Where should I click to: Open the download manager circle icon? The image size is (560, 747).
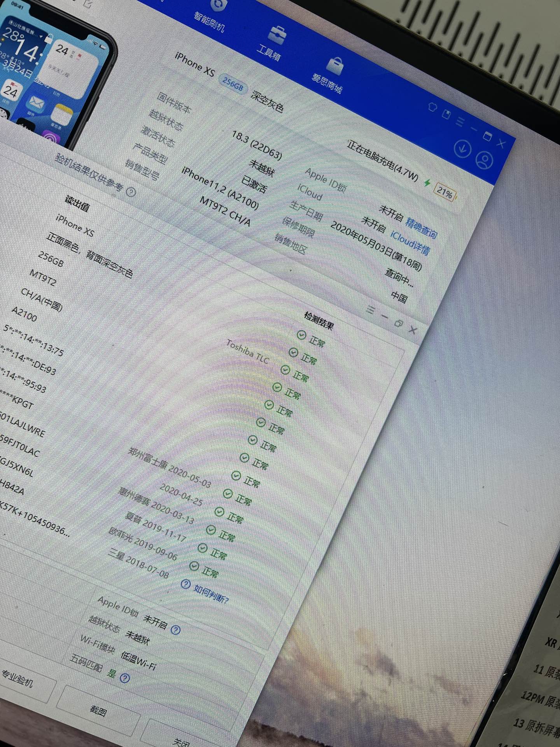(x=462, y=148)
